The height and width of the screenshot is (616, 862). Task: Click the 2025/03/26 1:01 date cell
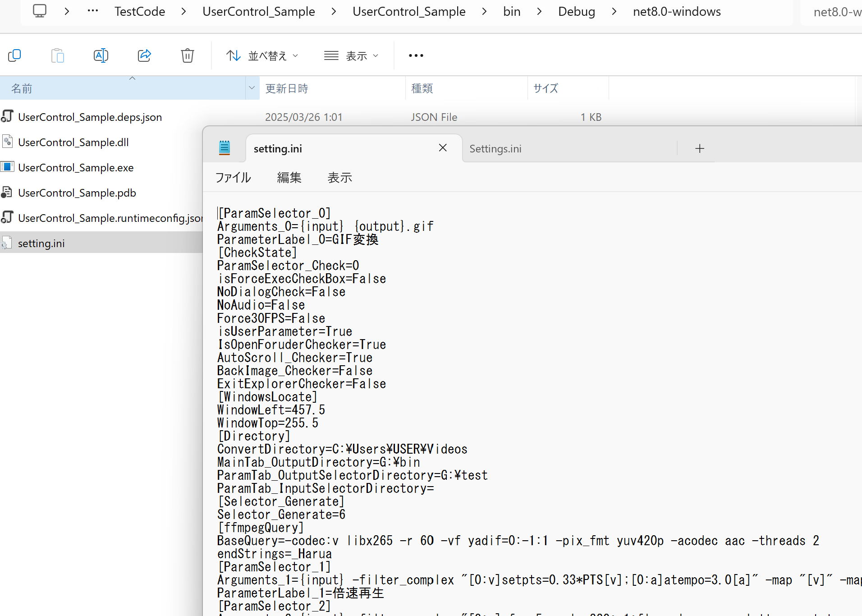304,117
